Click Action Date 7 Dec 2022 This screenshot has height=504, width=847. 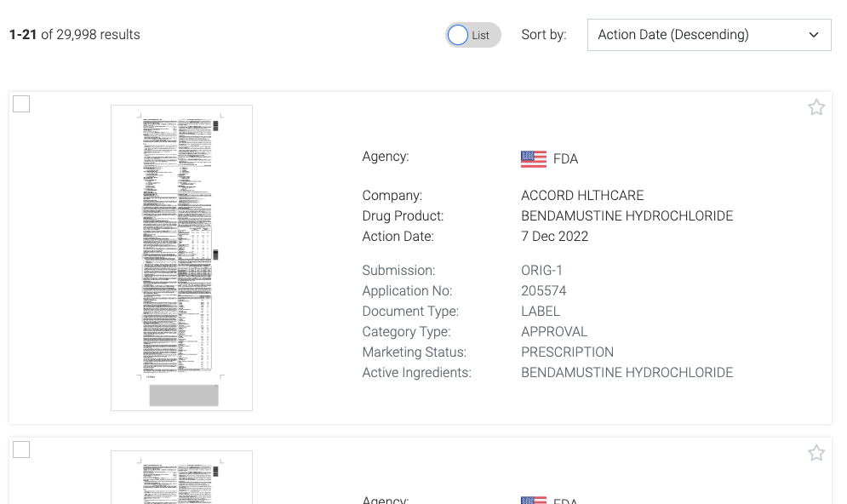(554, 236)
